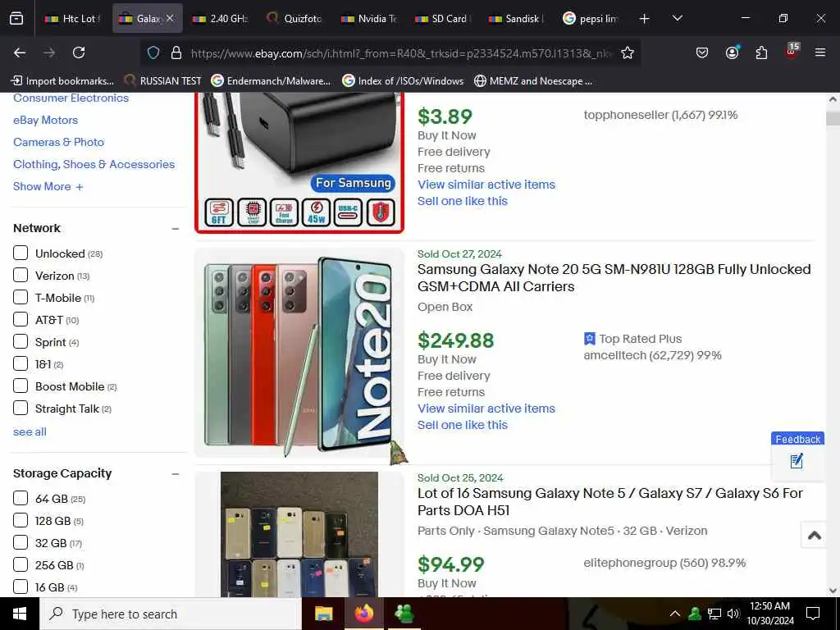This screenshot has width=840, height=630.
Task: Check the AT&T network filter
Action: [x=21, y=320]
